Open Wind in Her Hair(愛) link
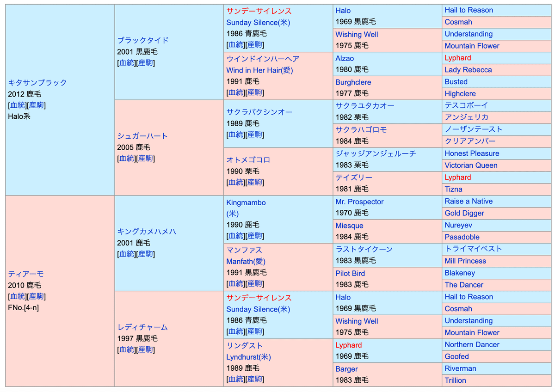The width and height of the screenshot is (555, 392). [x=259, y=70]
